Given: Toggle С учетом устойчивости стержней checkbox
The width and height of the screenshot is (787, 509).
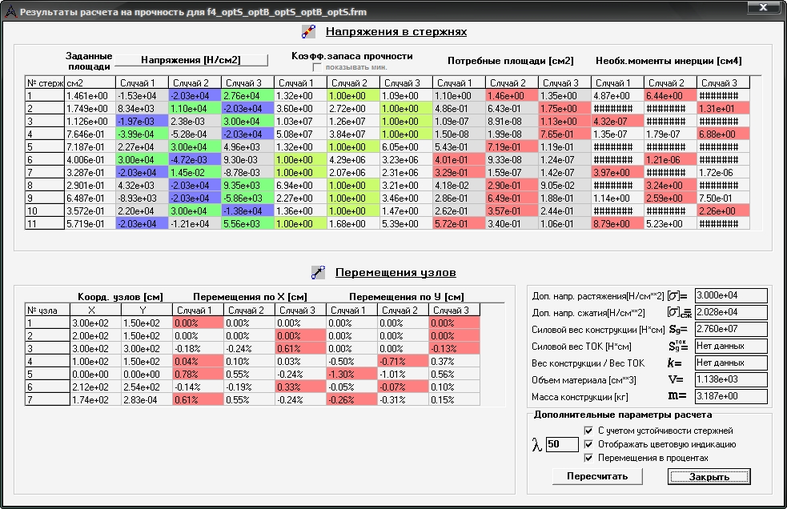Looking at the screenshot, I should point(588,431).
